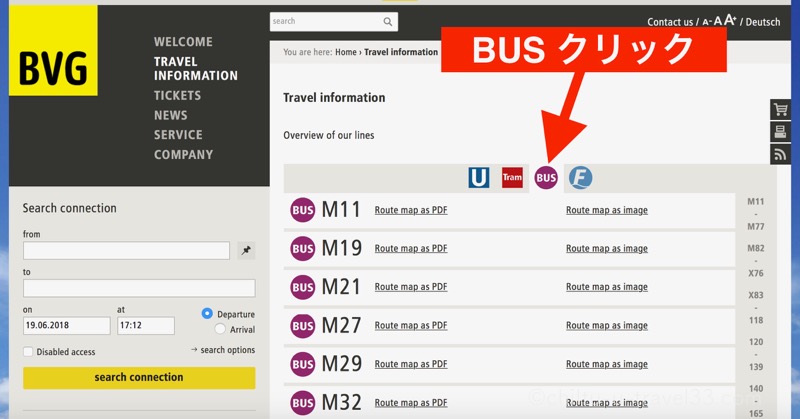The height and width of the screenshot is (419, 800).
Task: Click the time field showing 17:12
Action: [146, 326]
